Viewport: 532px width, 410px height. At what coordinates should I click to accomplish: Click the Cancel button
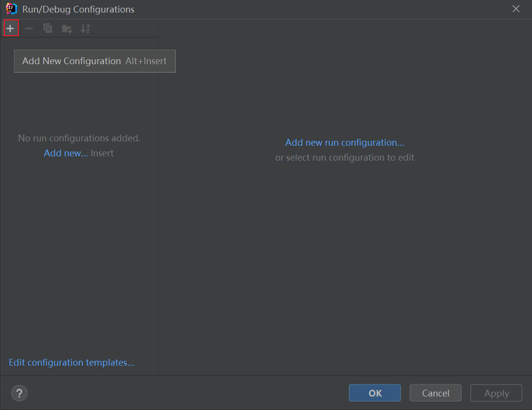coord(436,393)
